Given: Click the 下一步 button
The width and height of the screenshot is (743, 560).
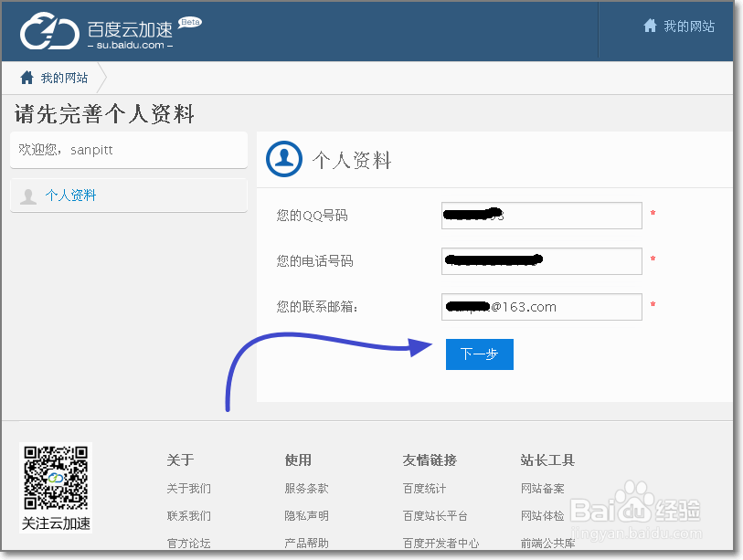Looking at the screenshot, I should coord(479,354).
